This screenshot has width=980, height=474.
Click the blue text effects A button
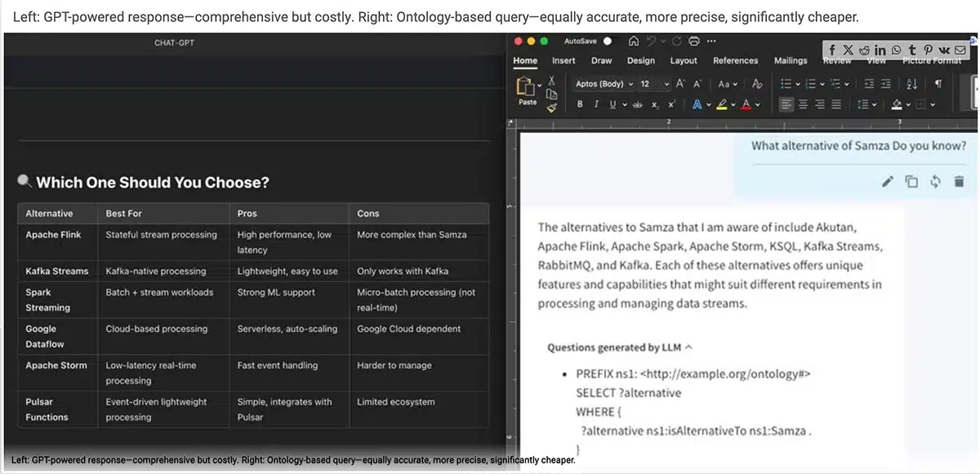[697, 104]
